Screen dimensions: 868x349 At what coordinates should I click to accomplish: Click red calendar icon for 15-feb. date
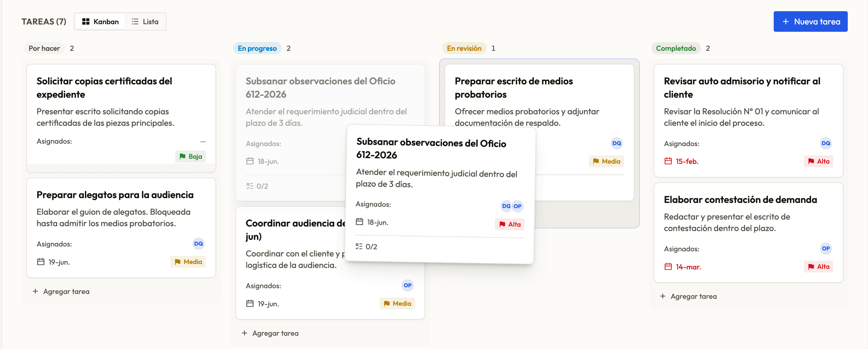pos(668,161)
